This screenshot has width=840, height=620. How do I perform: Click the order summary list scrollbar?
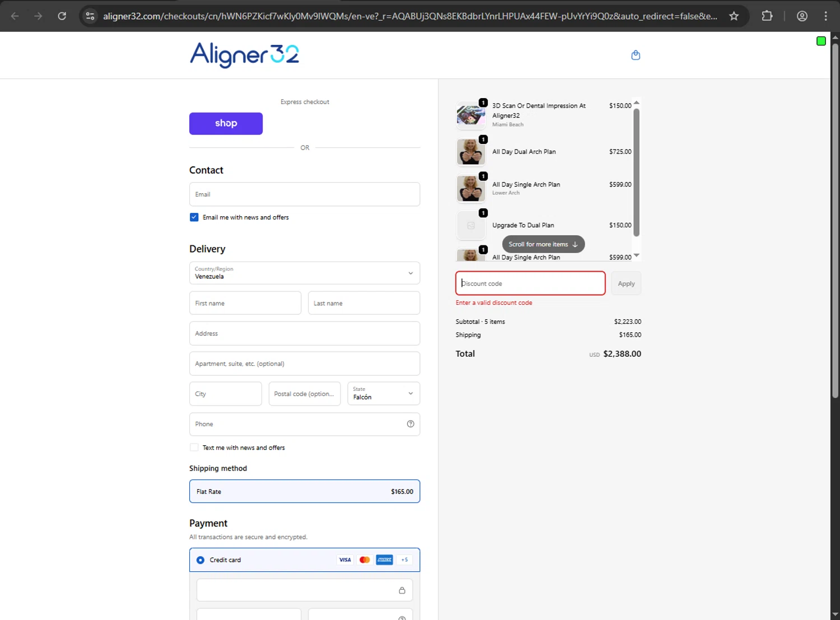tap(636, 173)
